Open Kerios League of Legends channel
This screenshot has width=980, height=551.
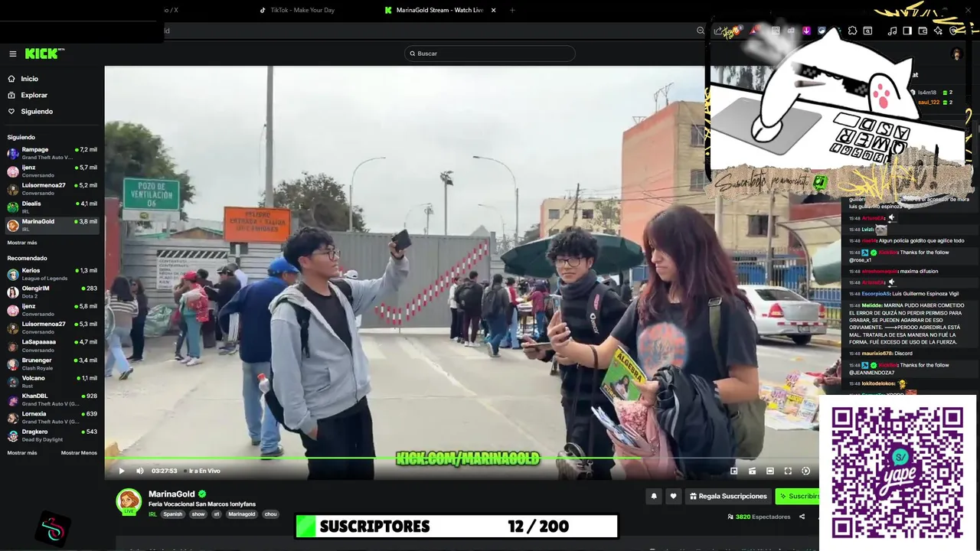(x=52, y=274)
